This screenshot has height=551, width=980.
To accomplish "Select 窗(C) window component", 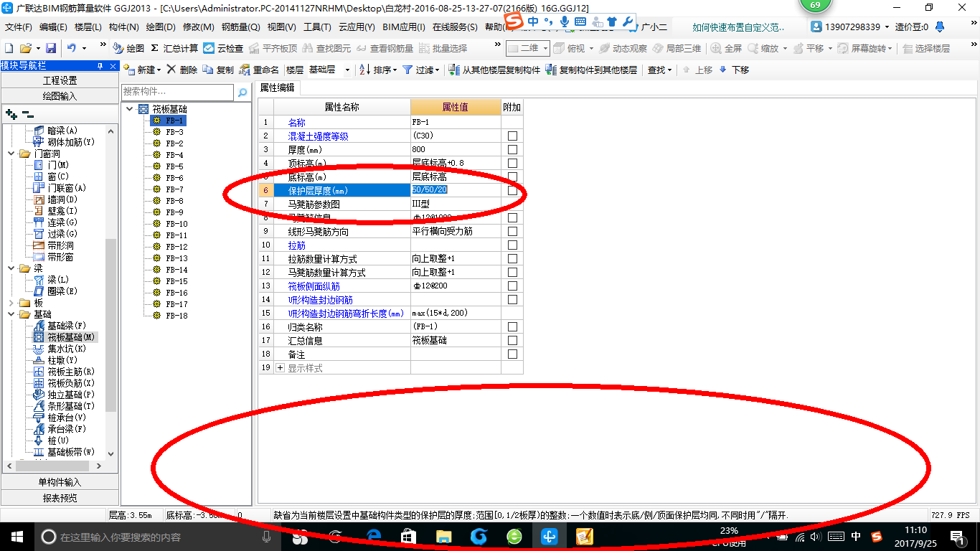I will pyautogui.click(x=52, y=176).
